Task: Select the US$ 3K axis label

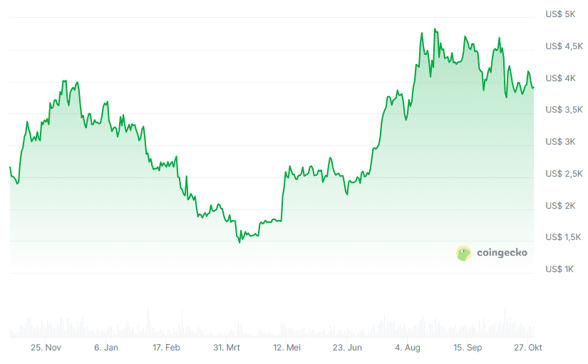Action: coord(560,142)
